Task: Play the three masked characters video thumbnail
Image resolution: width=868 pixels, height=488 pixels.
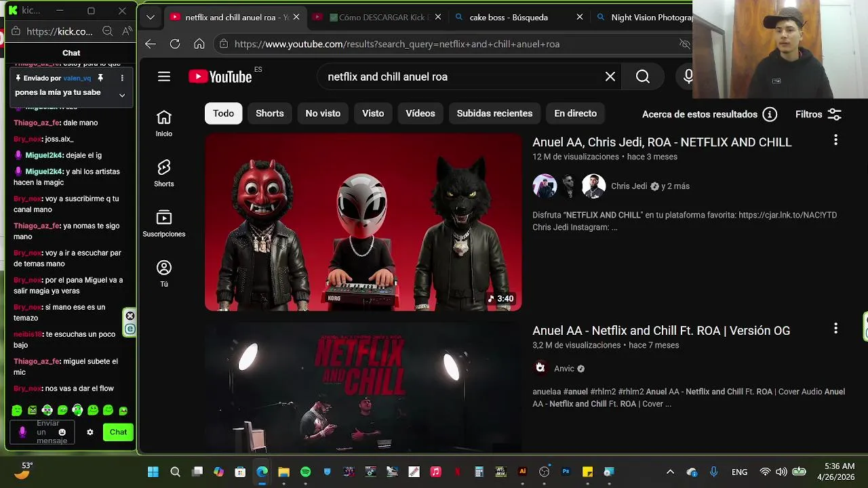Action: click(363, 222)
